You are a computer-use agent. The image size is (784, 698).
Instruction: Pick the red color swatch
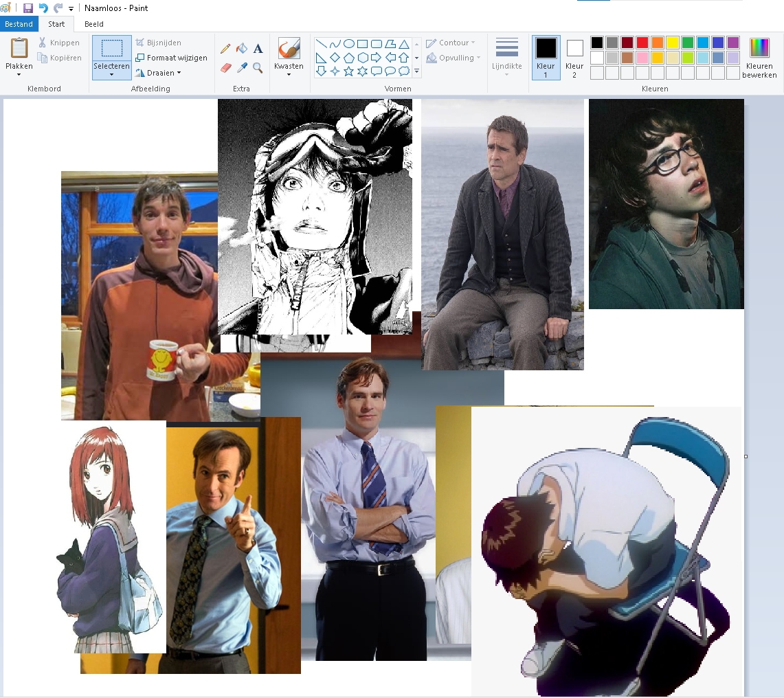coord(642,43)
